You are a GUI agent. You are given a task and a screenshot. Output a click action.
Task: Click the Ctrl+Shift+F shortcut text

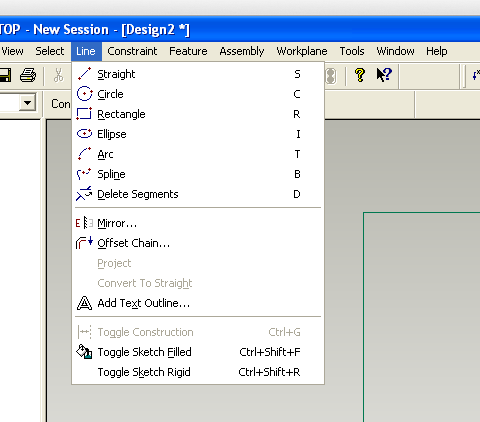tap(270, 352)
